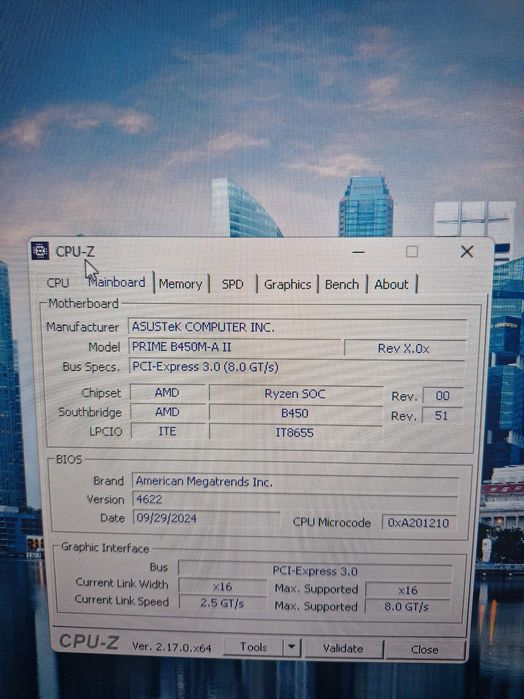524x699 pixels.
Task: Click the Ver. 2.17.0.x64 version text
Action: [x=172, y=647]
